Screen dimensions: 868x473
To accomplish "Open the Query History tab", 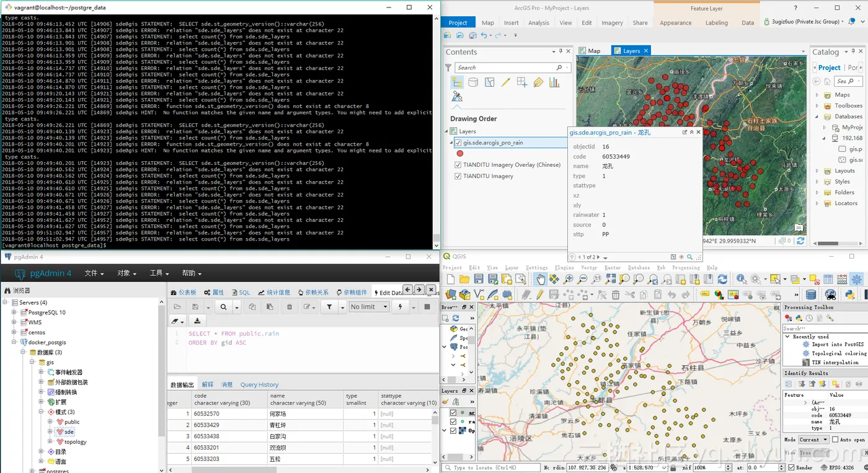I will [x=259, y=385].
